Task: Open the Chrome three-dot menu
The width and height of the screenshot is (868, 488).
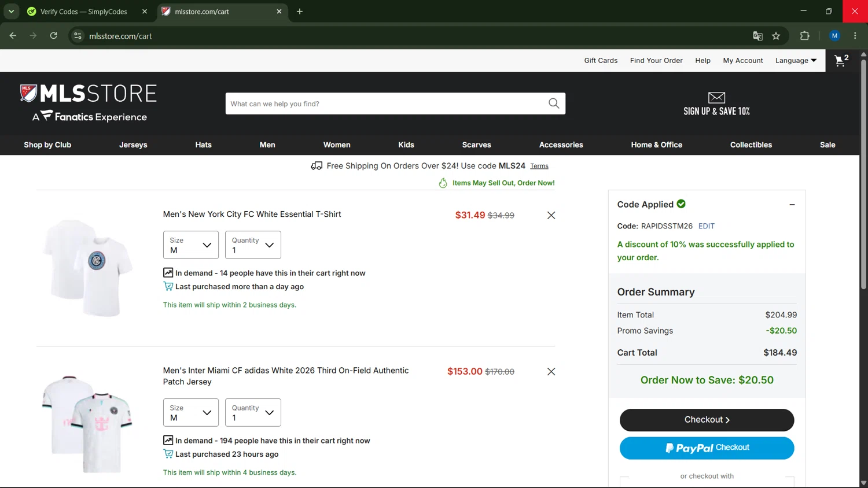Action: coord(855,36)
